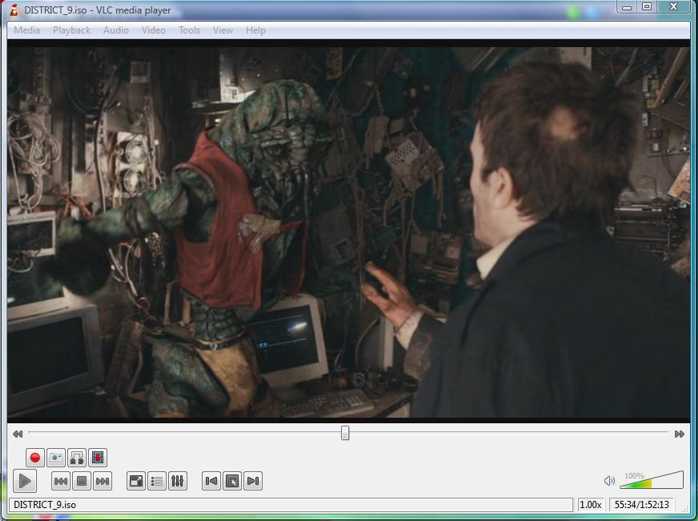Open the View menu
Viewport: 698px width, 521px height.
click(223, 30)
